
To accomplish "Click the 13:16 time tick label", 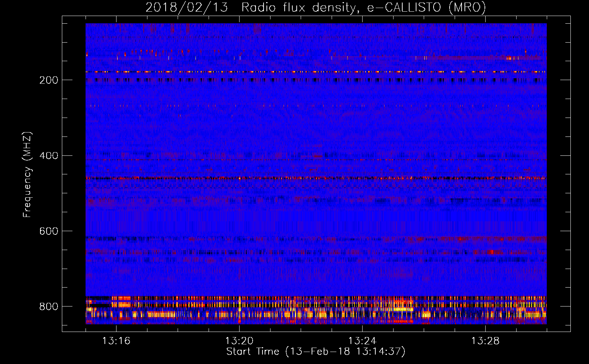I will coord(116,341).
